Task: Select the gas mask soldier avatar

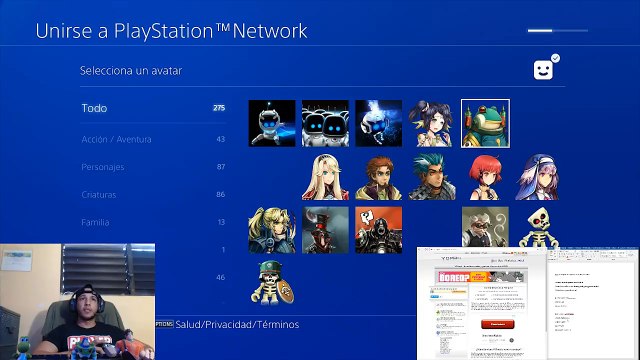Action: [x=378, y=230]
